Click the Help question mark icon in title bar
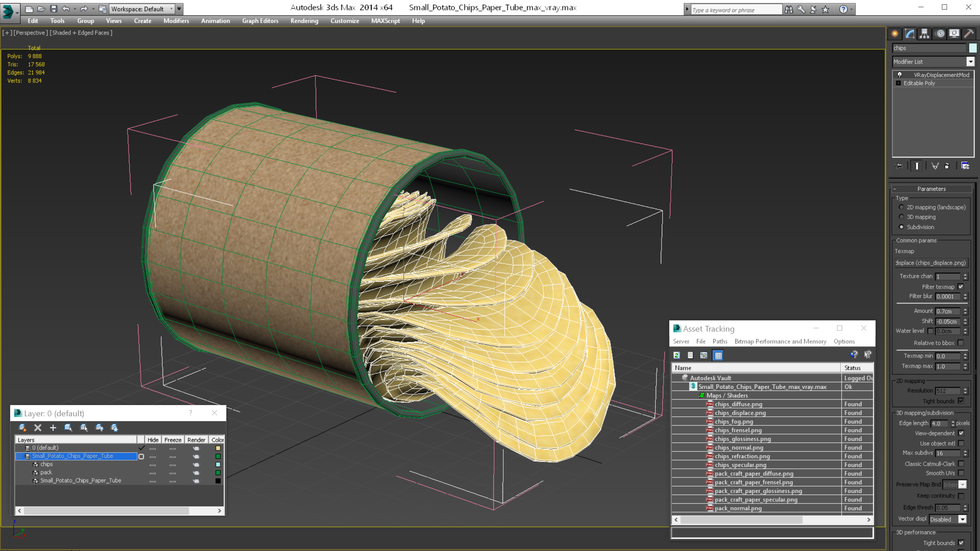980x551 pixels. click(x=844, y=10)
